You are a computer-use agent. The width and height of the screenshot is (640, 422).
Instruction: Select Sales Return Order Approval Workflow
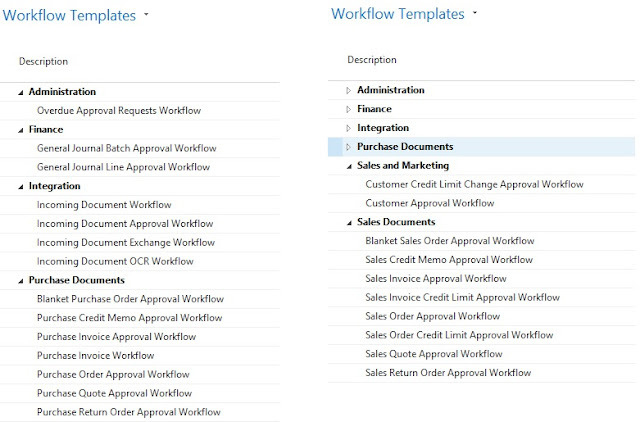448,373
